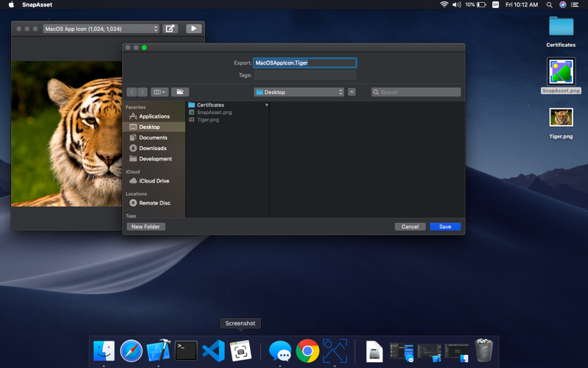This screenshot has width=588, height=368.
Task: Click the minimized Messages window in the dock
Action: [x=401, y=353]
